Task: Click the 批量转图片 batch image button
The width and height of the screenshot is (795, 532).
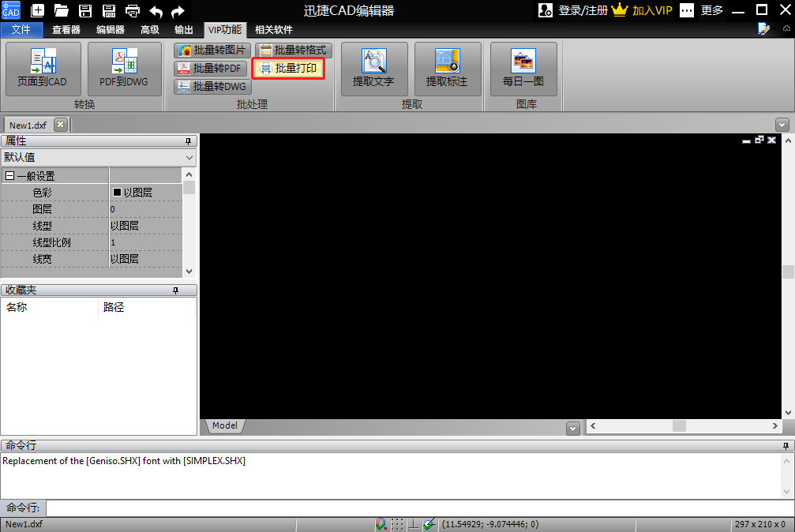Action: tap(212, 51)
